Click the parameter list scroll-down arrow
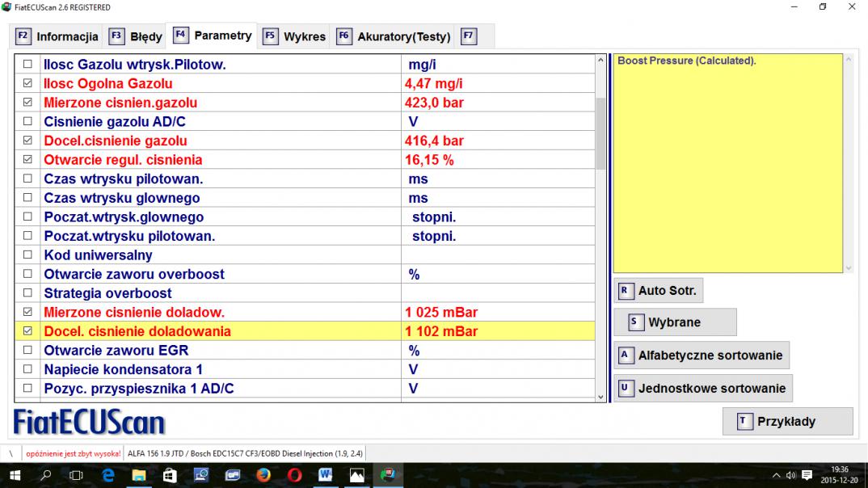 (x=600, y=397)
